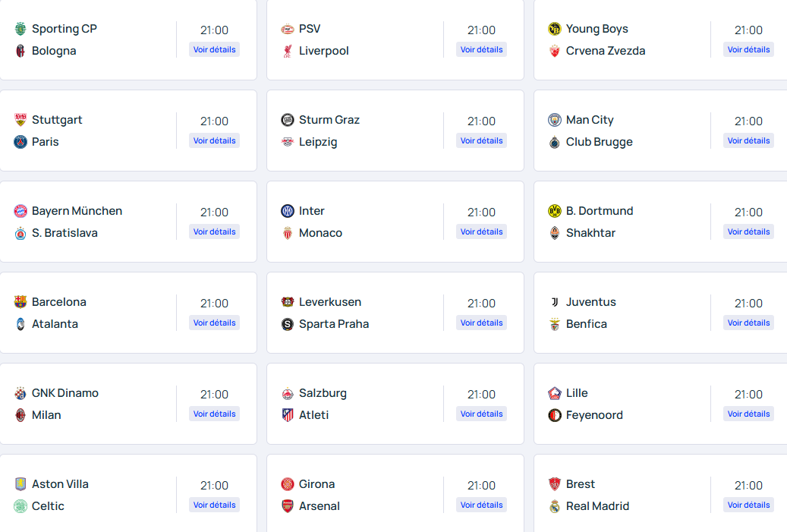The height and width of the screenshot is (532, 787).
Task: Open Voir détails for Stuttgart vs Paris
Action: [x=214, y=140]
